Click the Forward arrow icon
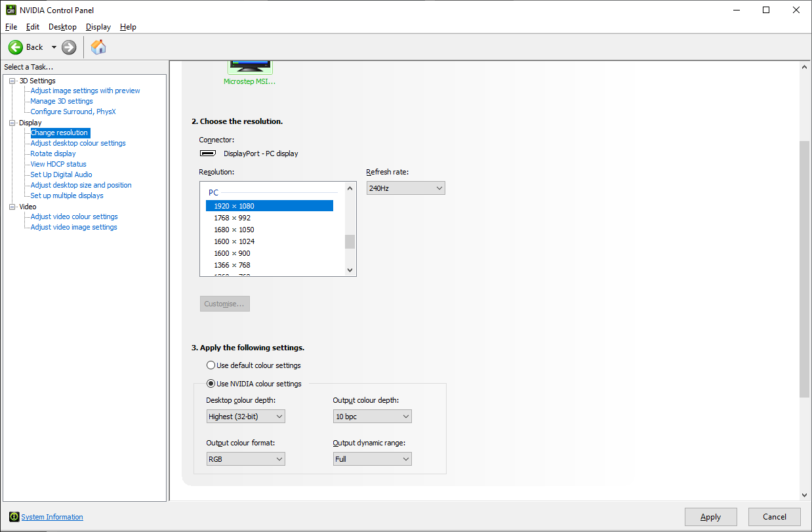Screen dimensions: 812x532 pyautogui.click(x=69, y=47)
